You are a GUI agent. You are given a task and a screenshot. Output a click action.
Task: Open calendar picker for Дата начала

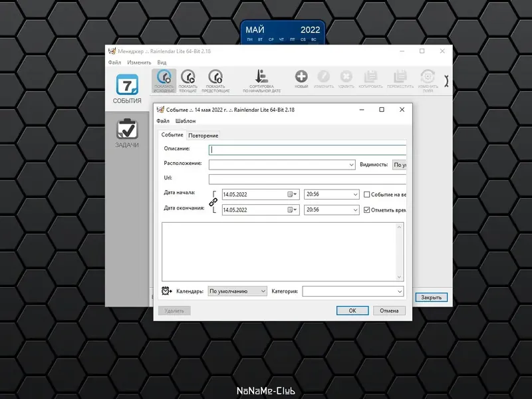tap(292, 194)
